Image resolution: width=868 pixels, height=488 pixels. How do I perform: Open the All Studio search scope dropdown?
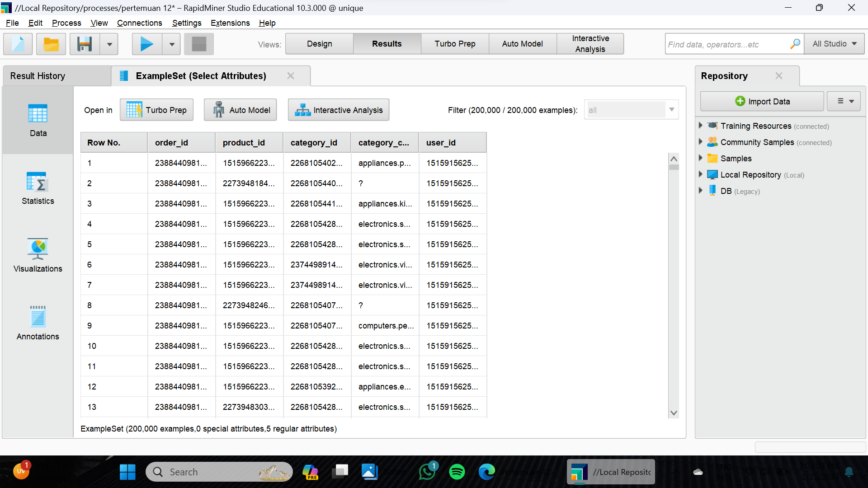point(834,44)
